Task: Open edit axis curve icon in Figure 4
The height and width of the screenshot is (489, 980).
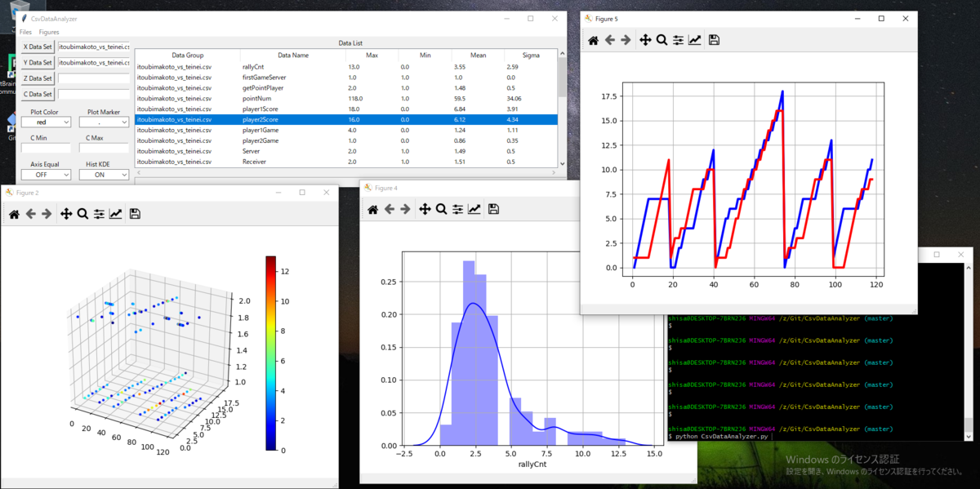Action: 474,210
